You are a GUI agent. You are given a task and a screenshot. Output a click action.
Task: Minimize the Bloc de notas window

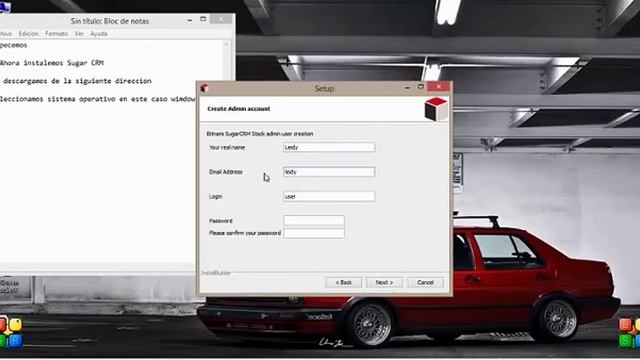click(190, 20)
